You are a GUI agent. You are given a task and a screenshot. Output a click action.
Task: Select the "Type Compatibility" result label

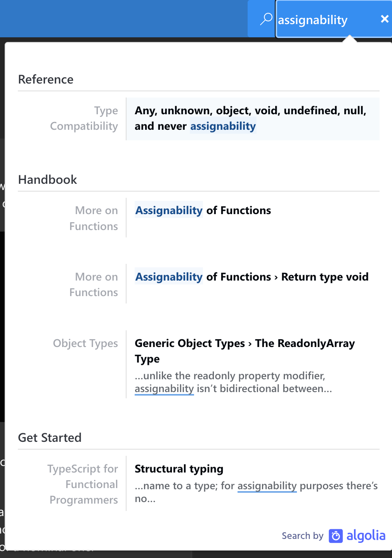[84, 118]
